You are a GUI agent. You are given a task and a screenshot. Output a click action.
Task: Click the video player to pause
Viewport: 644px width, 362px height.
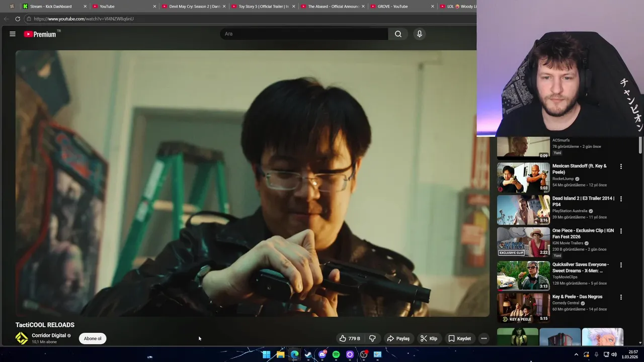[x=252, y=184]
